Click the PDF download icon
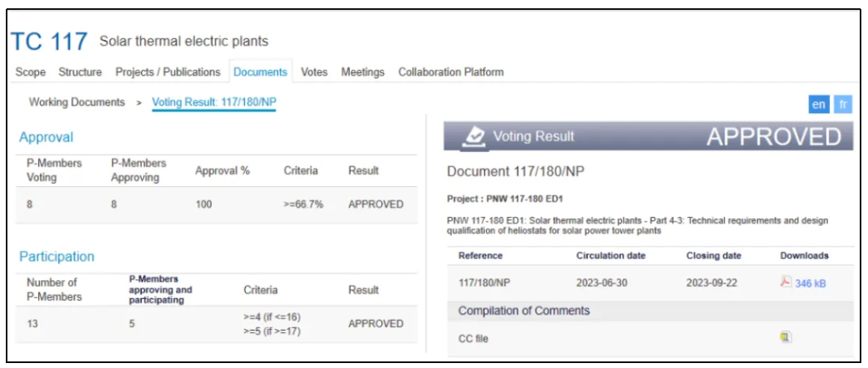This screenshot has width=868, height=368. 786,282
